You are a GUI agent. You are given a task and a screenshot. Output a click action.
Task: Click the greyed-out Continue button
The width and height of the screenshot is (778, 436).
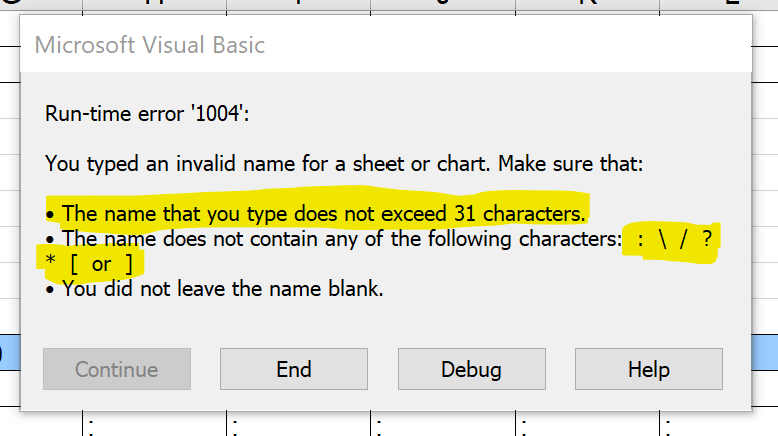[x=117, y=369]
